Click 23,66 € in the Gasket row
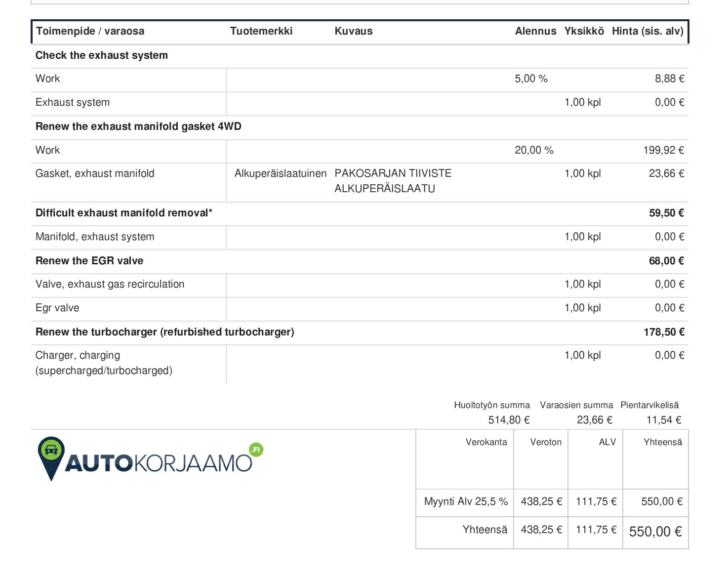728x579 pixels. (666, 173)
